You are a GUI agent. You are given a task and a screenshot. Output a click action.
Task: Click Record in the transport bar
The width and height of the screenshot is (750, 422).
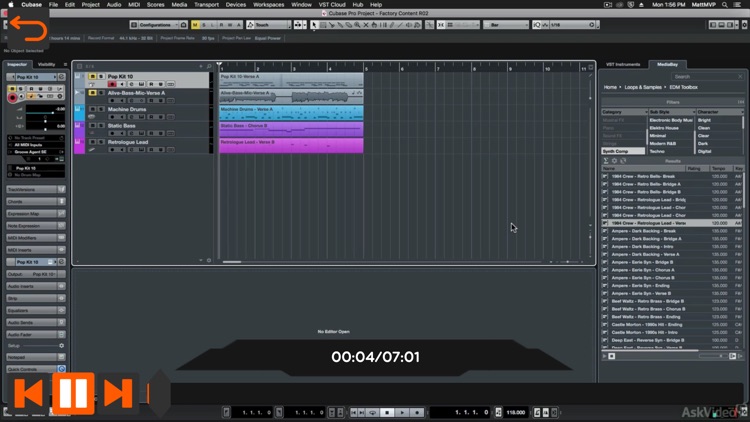coord(417,412)
